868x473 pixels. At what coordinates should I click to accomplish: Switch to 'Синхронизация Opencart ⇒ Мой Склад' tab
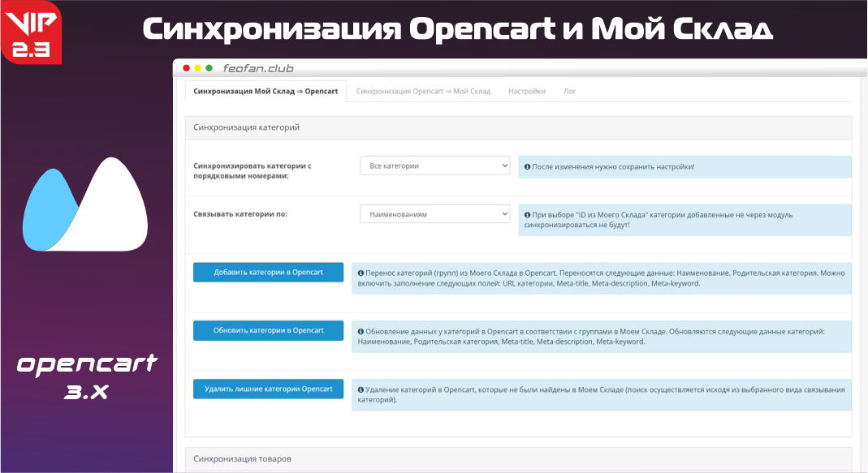pos(423,92)
